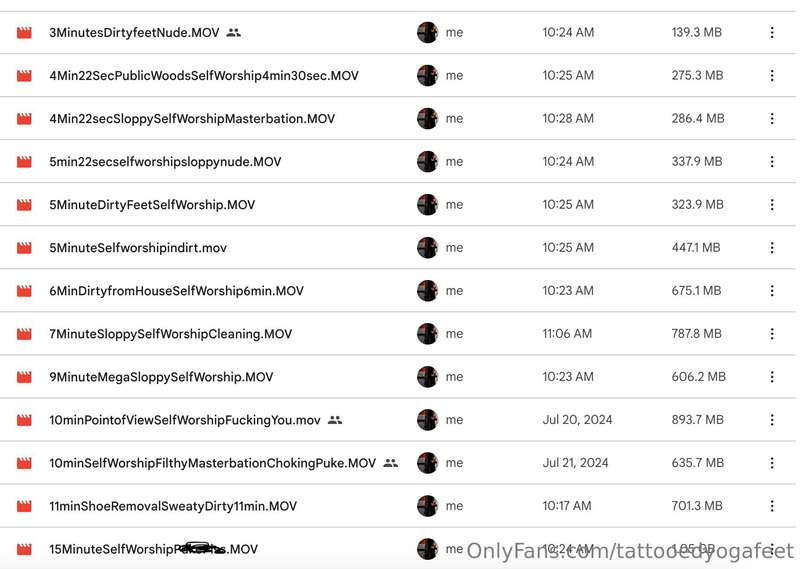
Task: Open more options for the 893.7 MB file
Action: pos(772,419)
